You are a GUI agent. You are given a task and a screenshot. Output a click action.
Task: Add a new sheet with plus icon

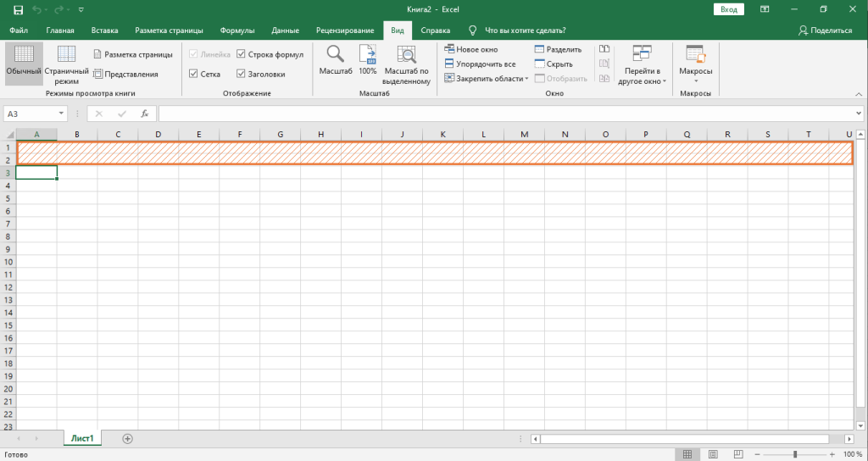[127, 438]
